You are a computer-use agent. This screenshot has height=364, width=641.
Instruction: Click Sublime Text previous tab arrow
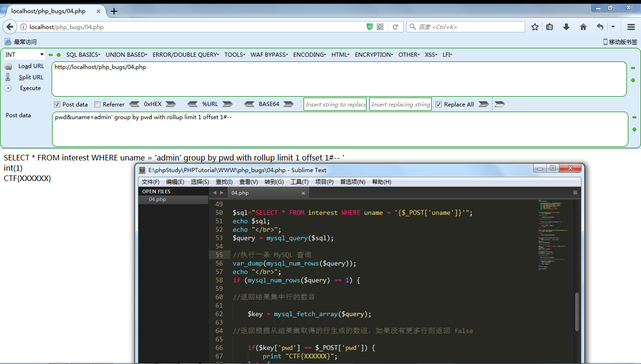214,193
